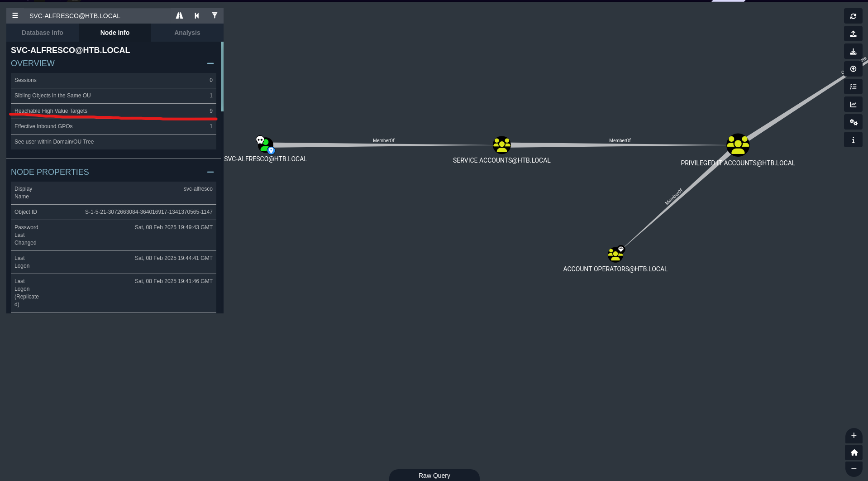Image resolution: width=868 pixels, height=481 pixels.
Task: Click See user within Domain/OU Tree
Action: [x=113, y=142]
